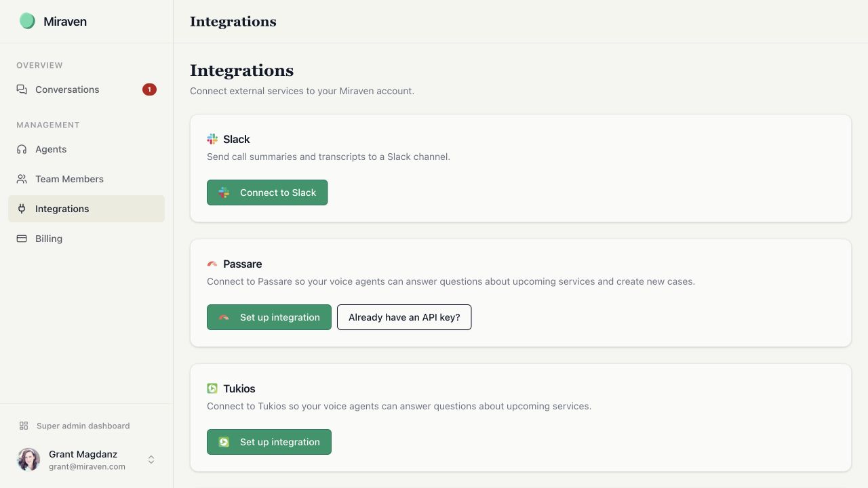
Task: Click the Billing card icon
Action: [x=22, y=239]
